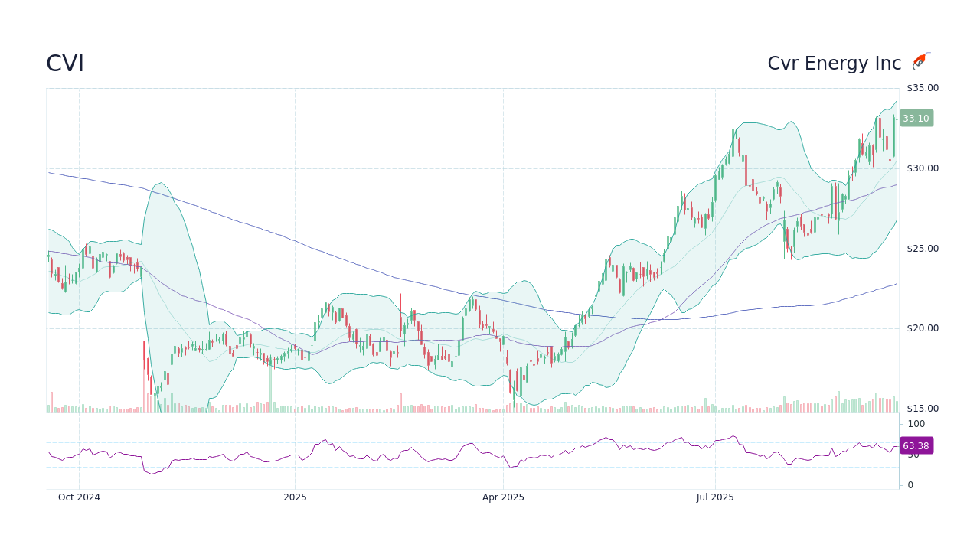Select the CVI ticker symbol heading
Viewport: 980px width, 551px height.
click(x=65, y=64)
